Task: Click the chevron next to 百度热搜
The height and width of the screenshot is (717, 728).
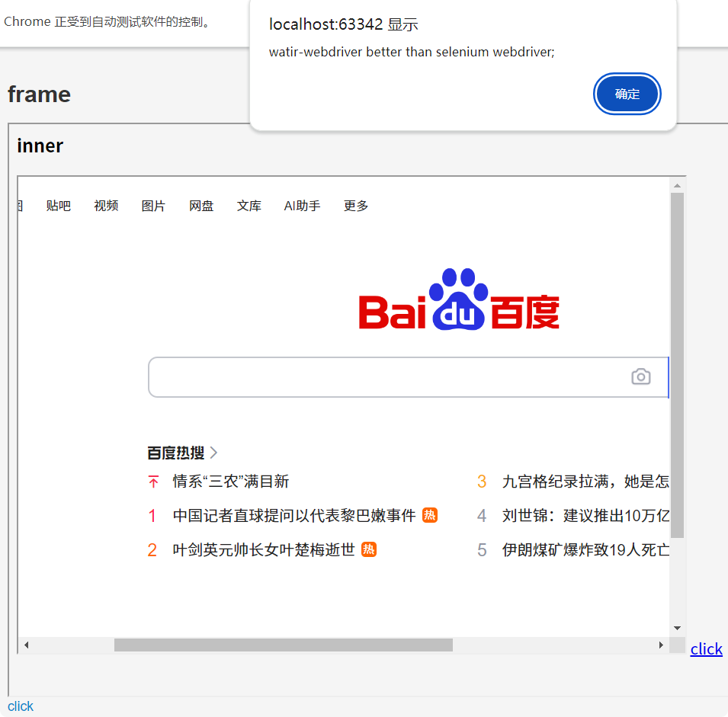Action: coord(213,453)
